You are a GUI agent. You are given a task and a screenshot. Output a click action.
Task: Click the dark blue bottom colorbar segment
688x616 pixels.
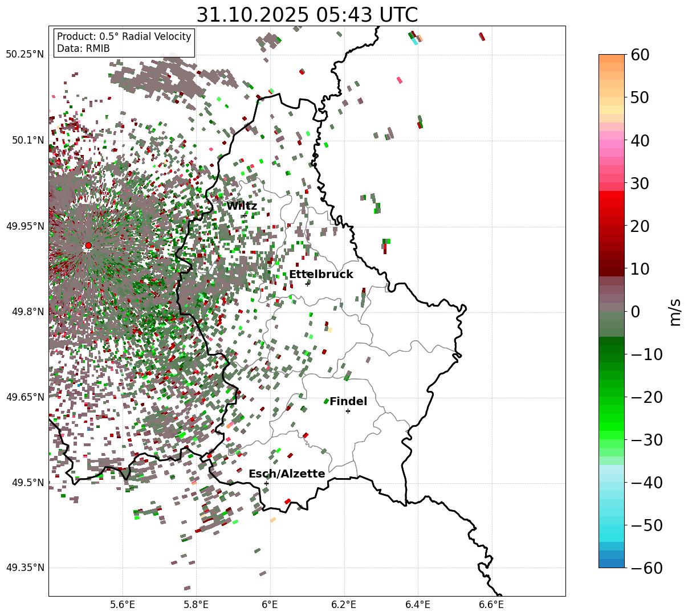point(612,563)
